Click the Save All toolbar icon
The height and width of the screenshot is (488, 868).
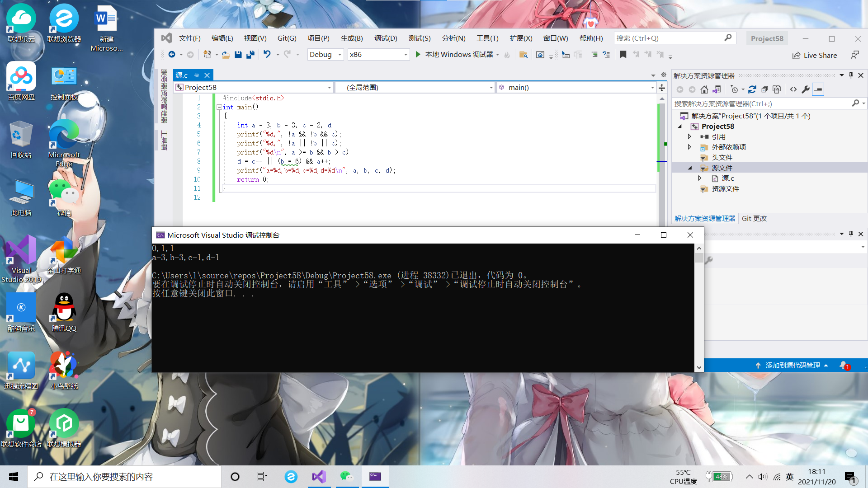pos(250,55)
